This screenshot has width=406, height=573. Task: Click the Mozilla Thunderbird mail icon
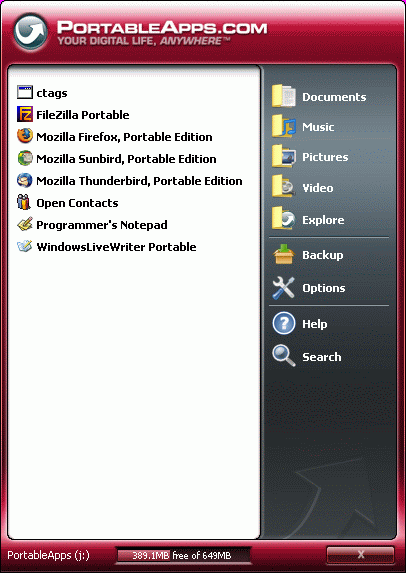point(24,181)
